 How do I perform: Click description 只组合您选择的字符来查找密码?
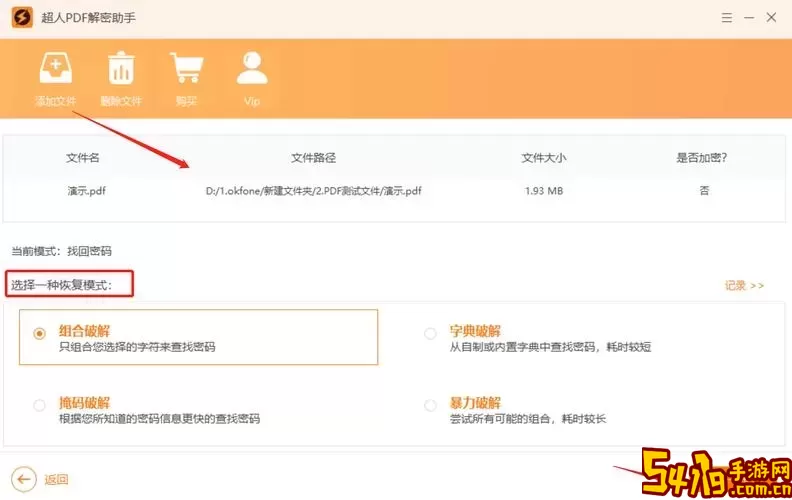click(137, 347)
